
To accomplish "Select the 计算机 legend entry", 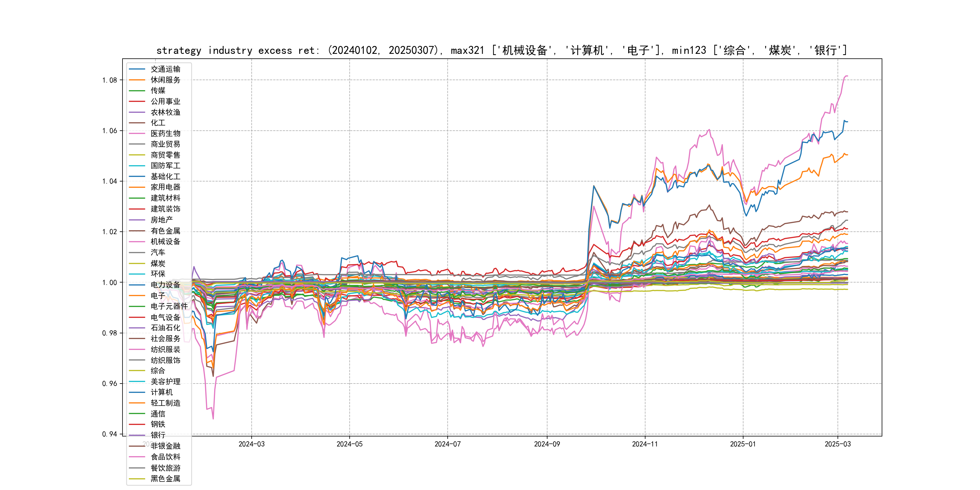I will click(x=161, y=392).
